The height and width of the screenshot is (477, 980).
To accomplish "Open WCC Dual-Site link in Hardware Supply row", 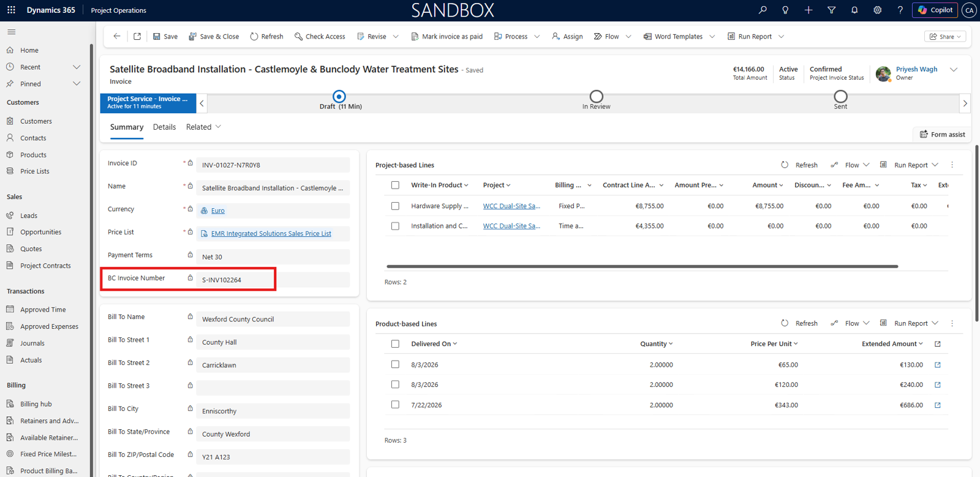I will 511,206.
